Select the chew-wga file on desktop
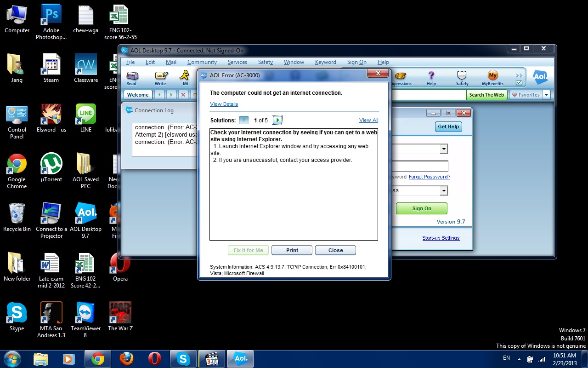 pos(86,19)
